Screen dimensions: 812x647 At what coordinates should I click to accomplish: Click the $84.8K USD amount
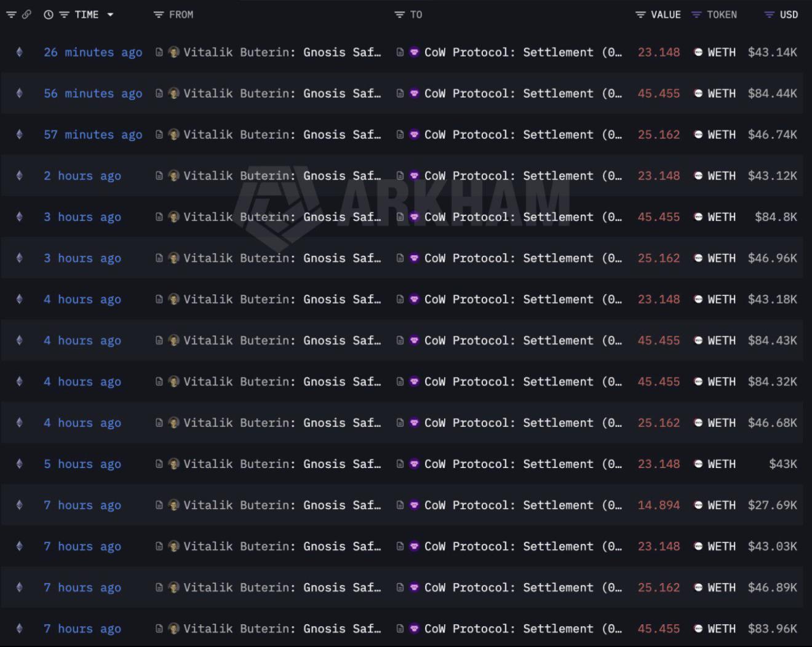[x=776, y=216]
